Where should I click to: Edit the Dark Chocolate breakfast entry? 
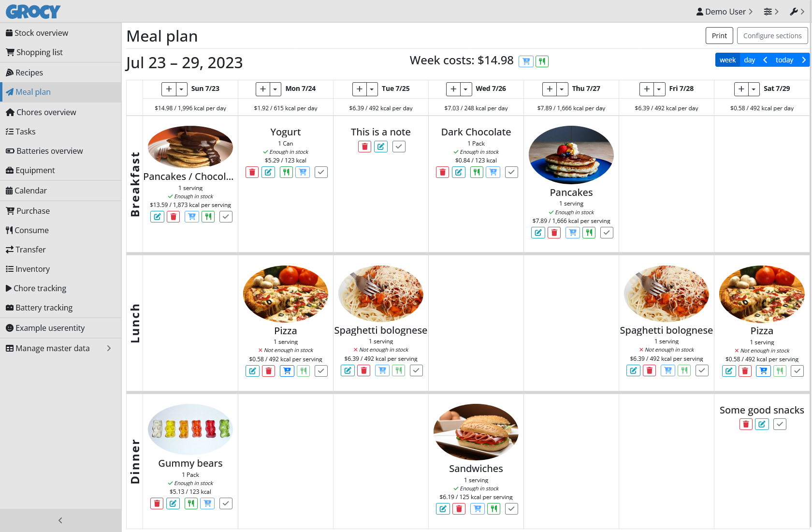(x=459, y=172)
